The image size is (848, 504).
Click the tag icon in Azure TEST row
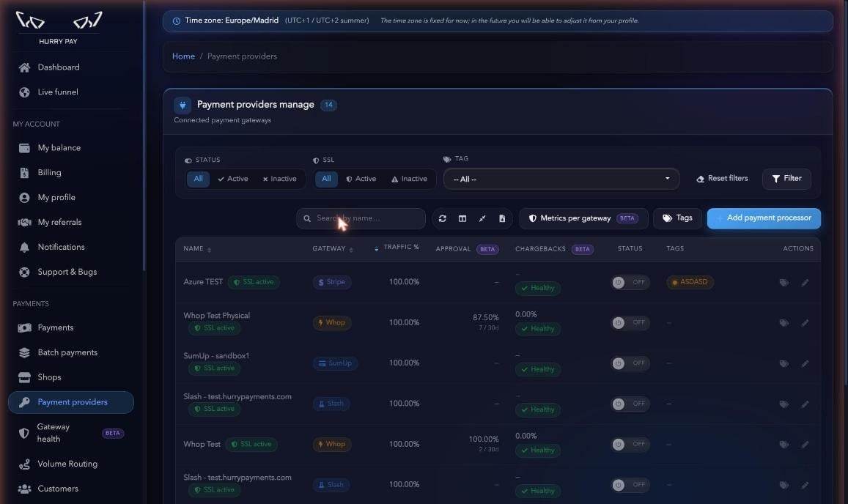[x=784, y=282]
